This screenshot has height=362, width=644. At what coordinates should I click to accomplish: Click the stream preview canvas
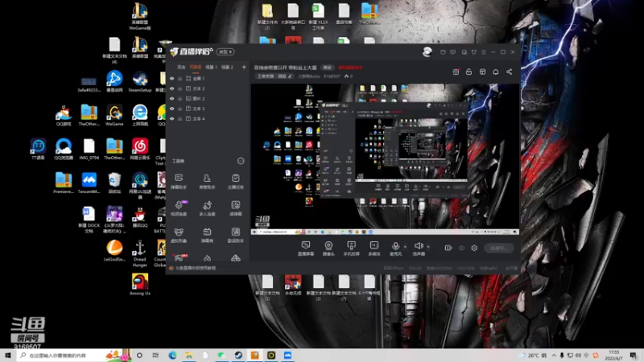click(385, 158)
